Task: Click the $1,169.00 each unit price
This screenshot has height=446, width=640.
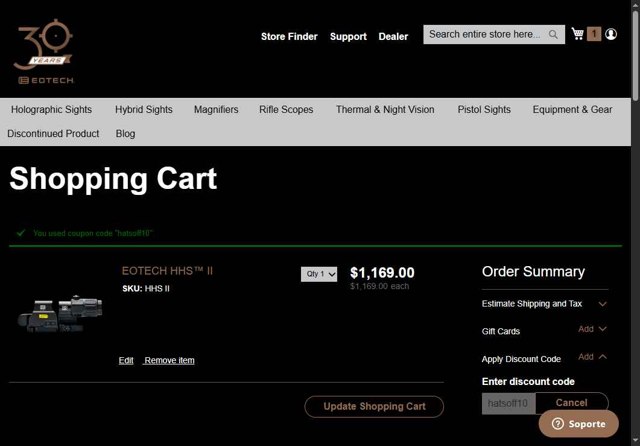Action: (x=379, y=286)
